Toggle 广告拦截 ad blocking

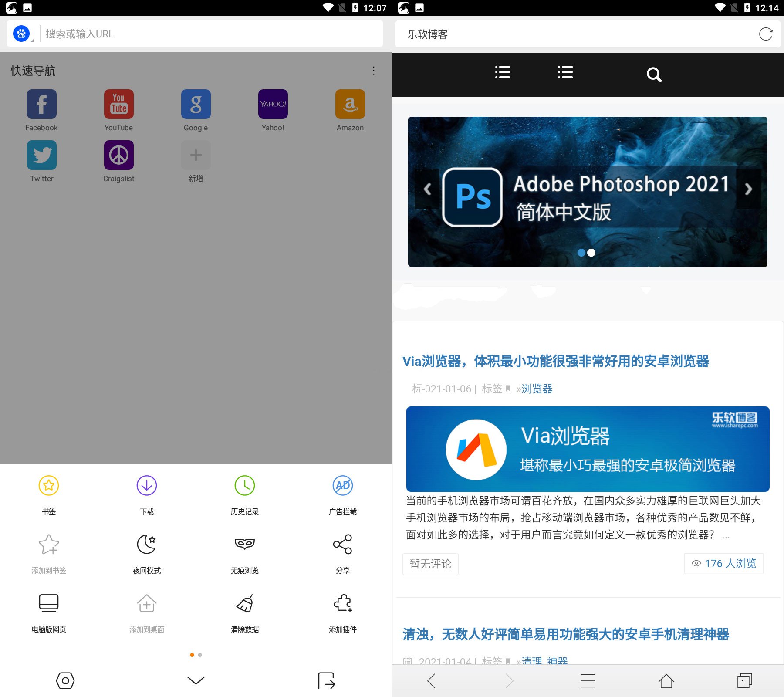pyautogui.click(x=343, y=495)
